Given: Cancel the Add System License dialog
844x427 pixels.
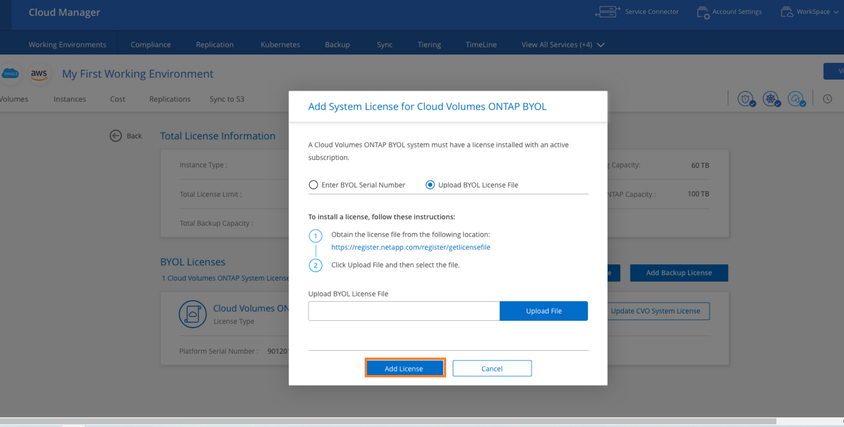Looking at the screenshot, I should point(492,368).
